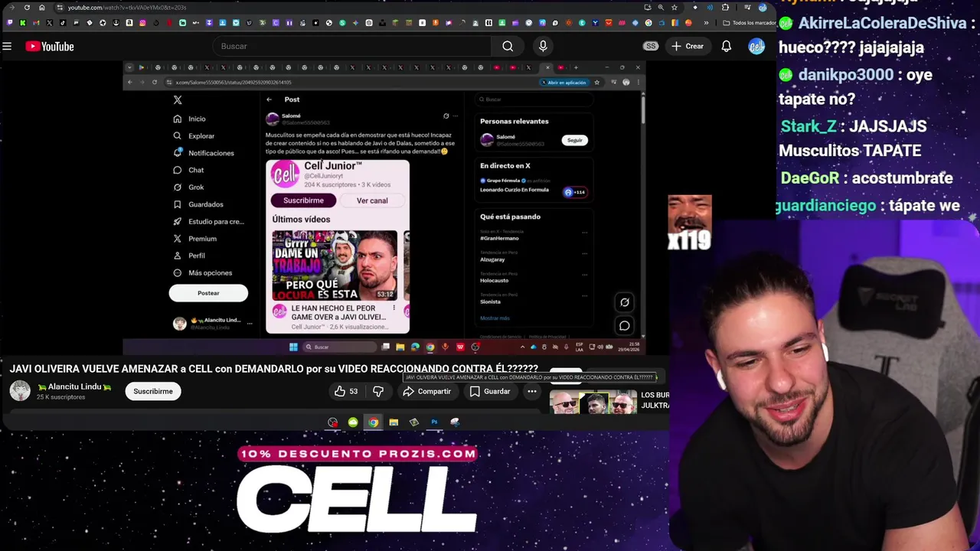Click the YouTube logo home link
Image resolution: width=980 pixels, height=551 pixels.
tap(50, 47)
